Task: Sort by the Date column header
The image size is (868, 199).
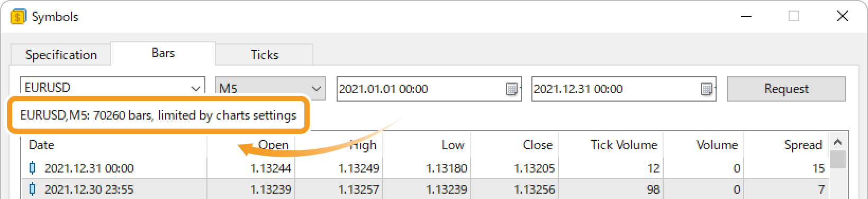Action: click(x=114, y=145)
